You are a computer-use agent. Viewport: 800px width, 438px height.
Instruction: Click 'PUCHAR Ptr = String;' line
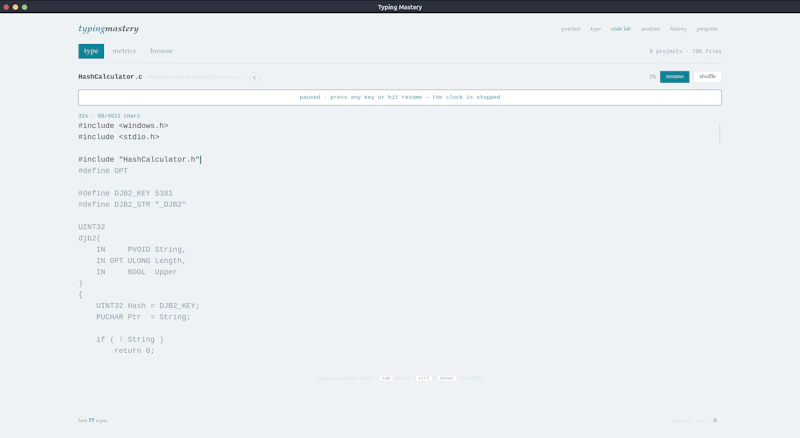pyautogui.click(x=143, y=317)
